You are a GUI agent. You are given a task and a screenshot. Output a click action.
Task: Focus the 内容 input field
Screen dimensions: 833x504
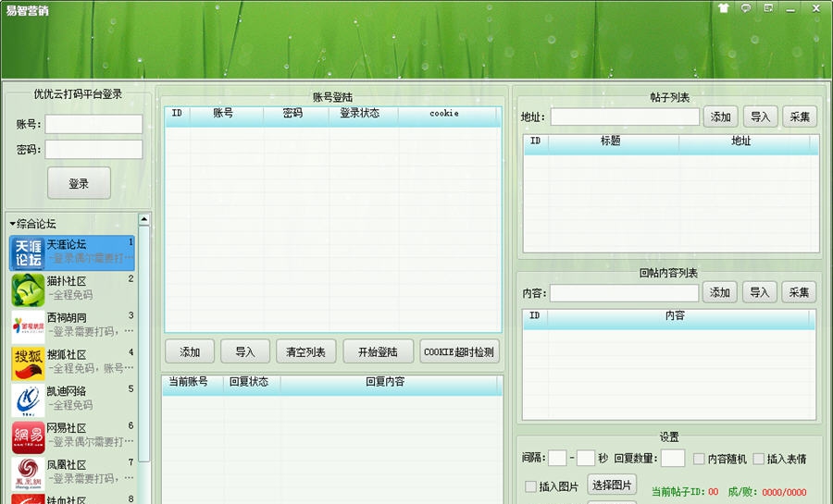click(x=624, y=293)
